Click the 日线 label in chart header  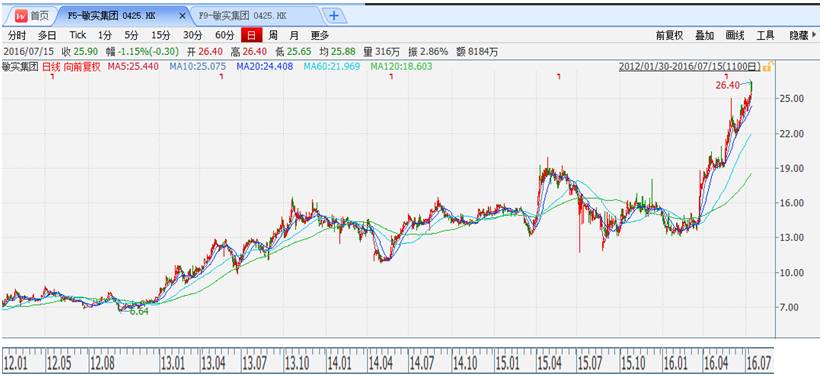pos(52,66)
